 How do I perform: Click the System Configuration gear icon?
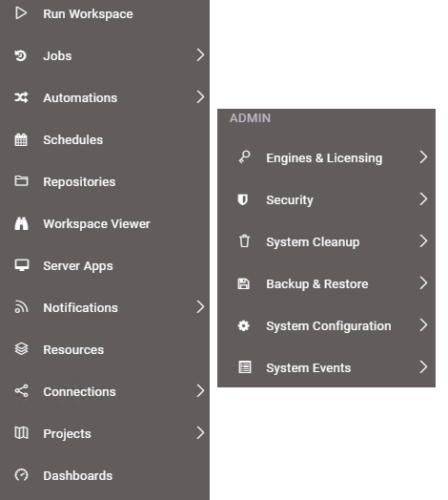[244, 325]
